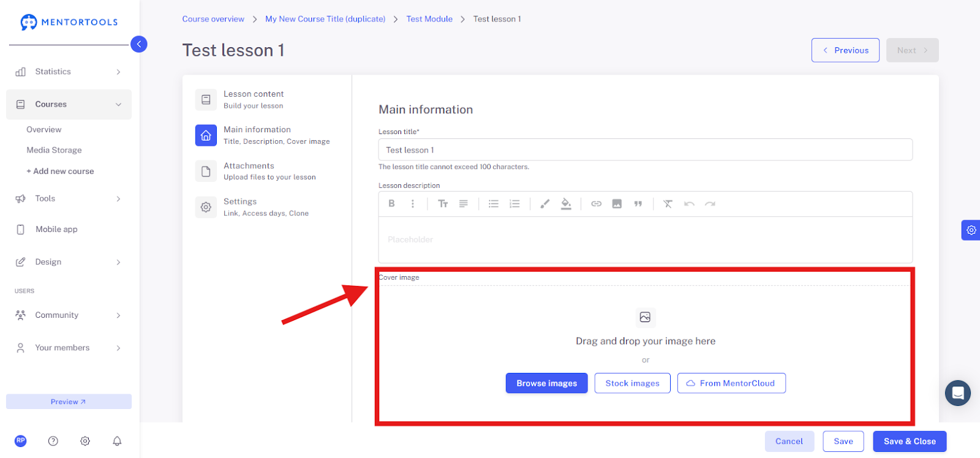Open the notifications bell icon
The image size is (980, 458).
point(117,441)
